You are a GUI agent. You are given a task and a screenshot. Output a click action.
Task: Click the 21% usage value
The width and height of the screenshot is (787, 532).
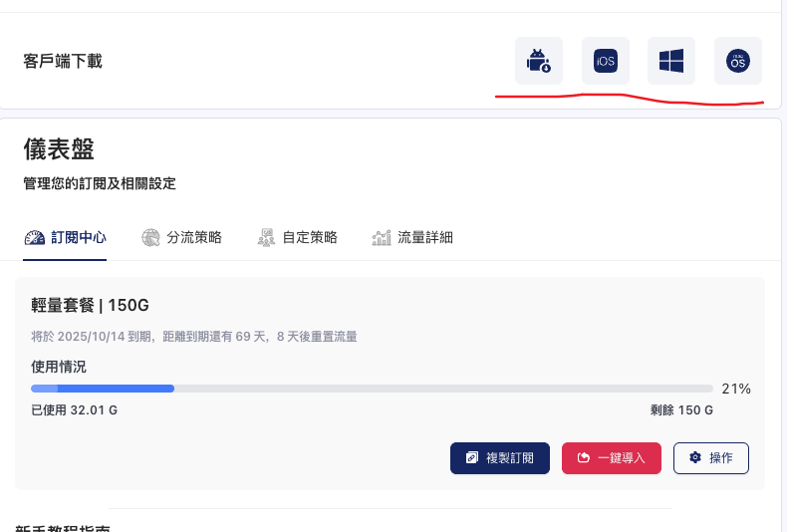tap(736, 389)
